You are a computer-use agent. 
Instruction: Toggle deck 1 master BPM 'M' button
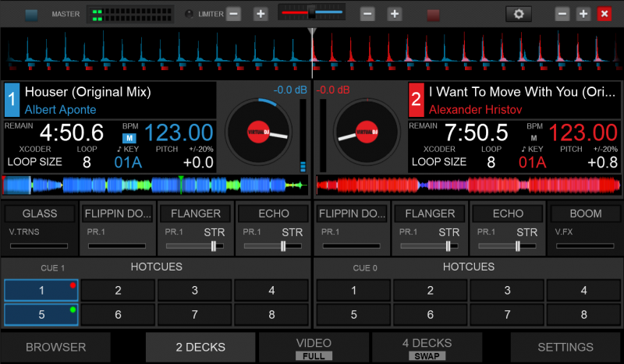pyautogui.click(x=129, y=138)
